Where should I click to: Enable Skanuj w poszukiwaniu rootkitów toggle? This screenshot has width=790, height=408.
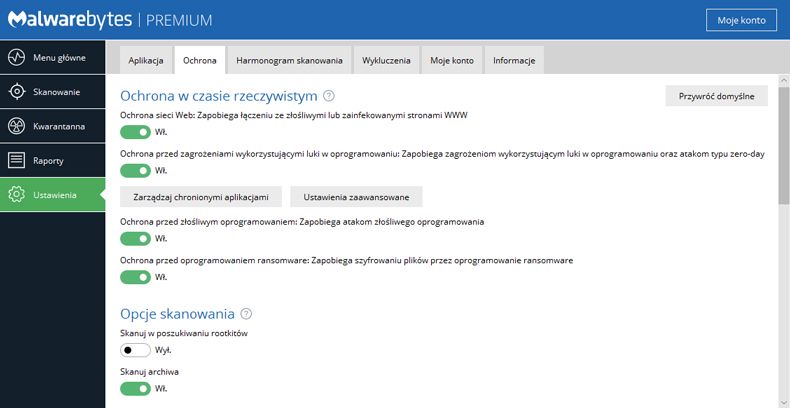coord(136,350)
